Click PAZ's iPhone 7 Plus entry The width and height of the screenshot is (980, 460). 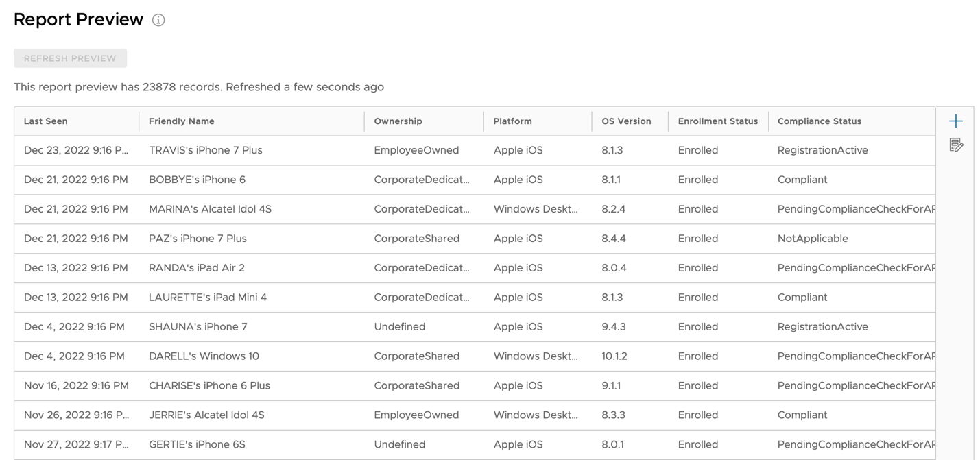198,239
